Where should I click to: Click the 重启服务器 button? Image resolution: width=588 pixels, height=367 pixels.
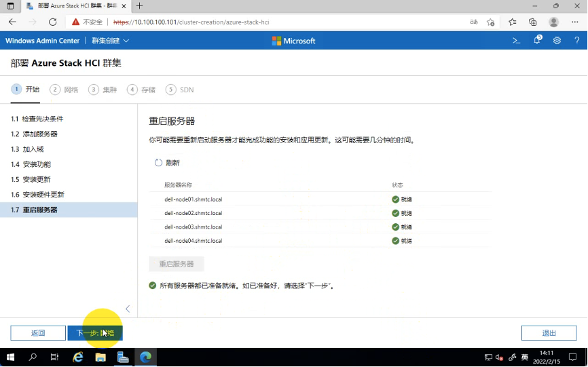[x=177, y=264]
